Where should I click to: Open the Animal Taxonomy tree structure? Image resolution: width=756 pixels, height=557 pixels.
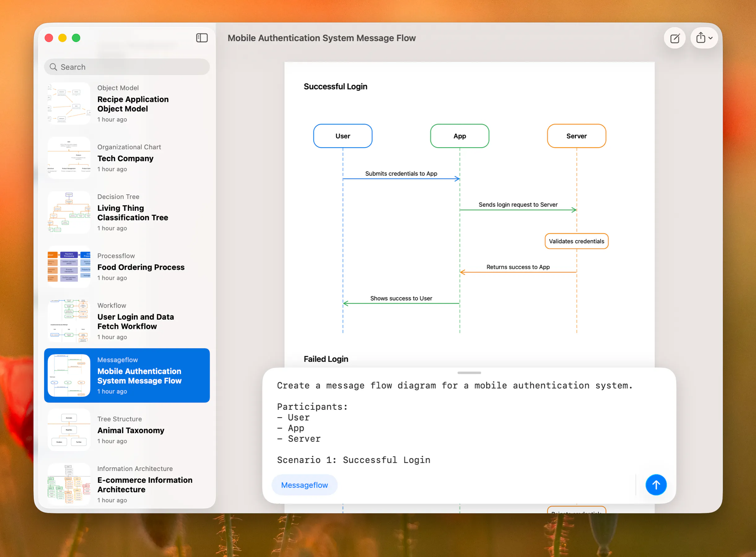pos(127,430)
